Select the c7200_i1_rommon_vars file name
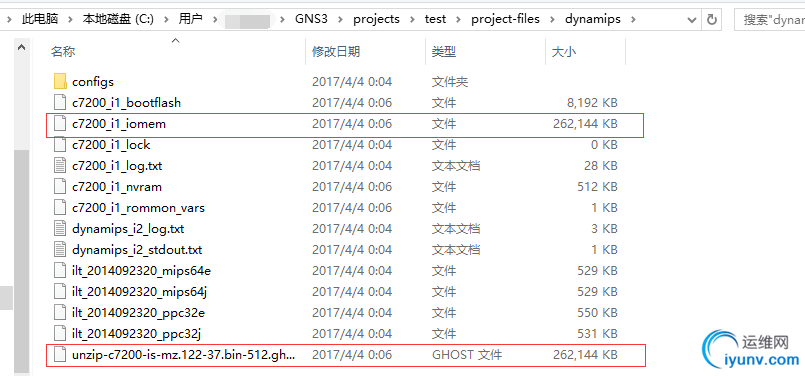The image size is (805, 376). [x=138, y=208]
